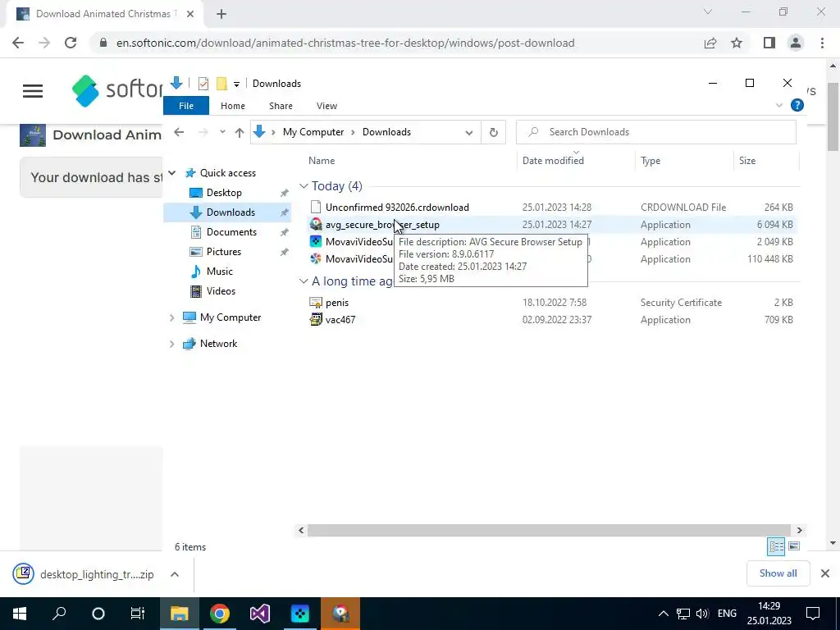This screenshot has width=840, height=630.
Task: Select the Unconfirmed 932026.crdownload file
Action: click(397, 208)
